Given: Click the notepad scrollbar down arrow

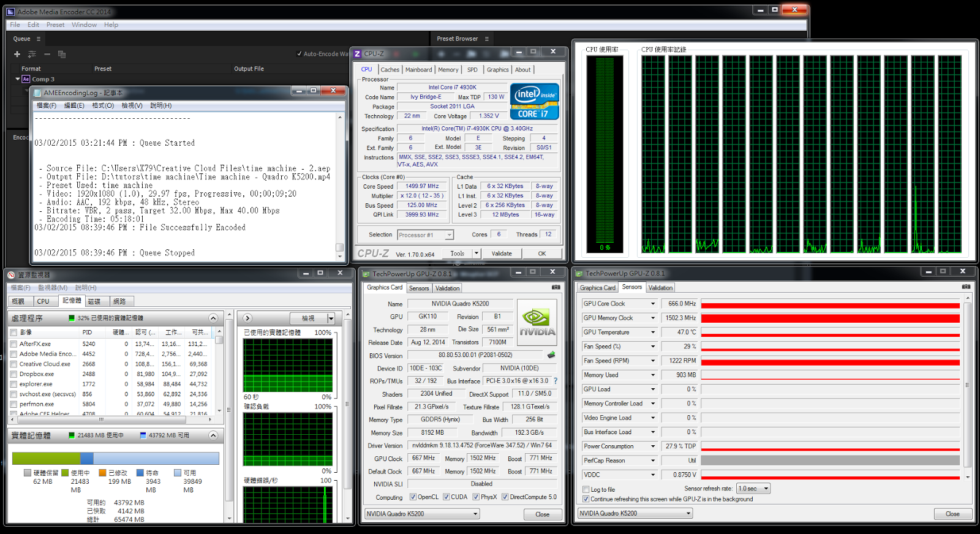Looking at the screenshot, I should (341, 257).
